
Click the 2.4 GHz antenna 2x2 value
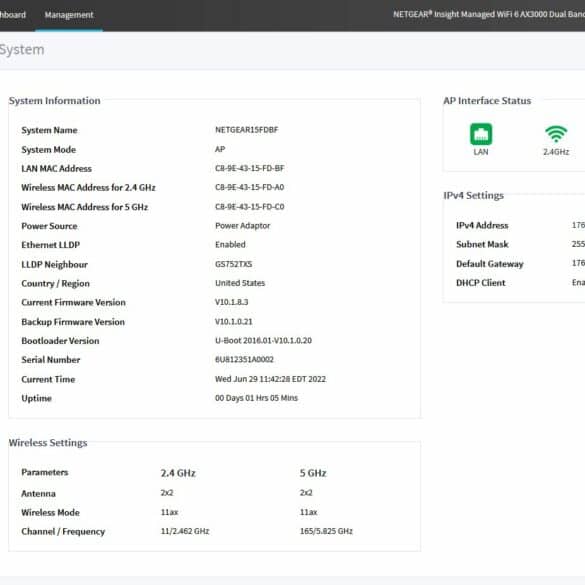[167, 493]
